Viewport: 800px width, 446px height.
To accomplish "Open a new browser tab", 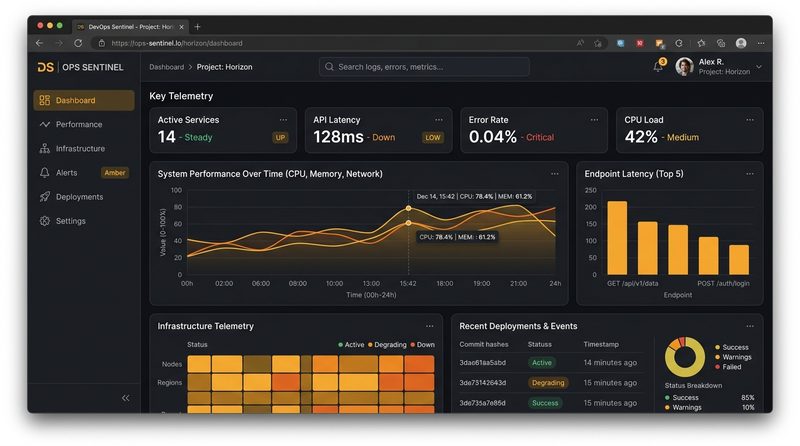I will [x=197, y=27].
